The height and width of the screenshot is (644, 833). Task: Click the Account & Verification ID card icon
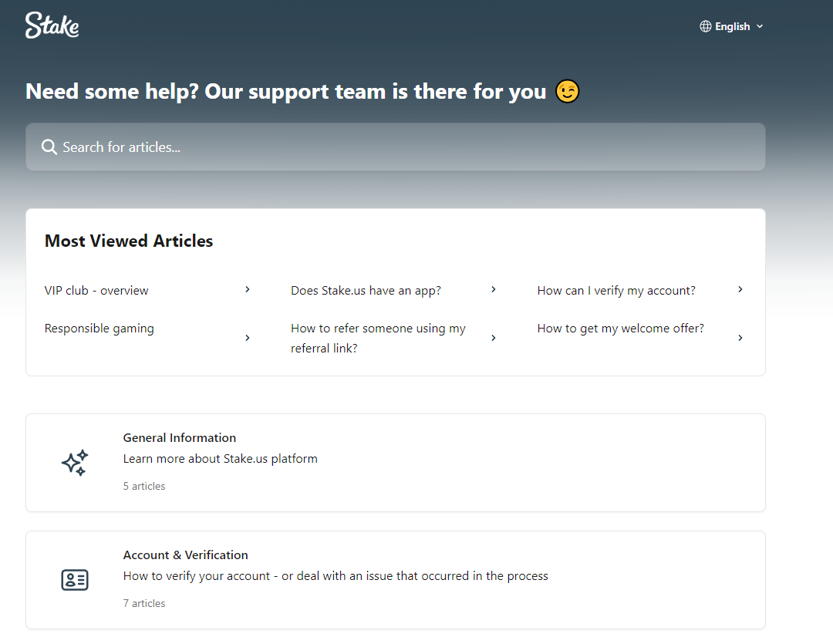tap(75, 580)
